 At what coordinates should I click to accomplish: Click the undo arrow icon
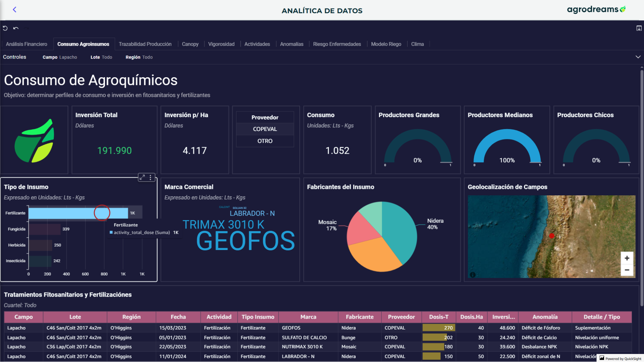pyautogui.click(x=16, y=28)
